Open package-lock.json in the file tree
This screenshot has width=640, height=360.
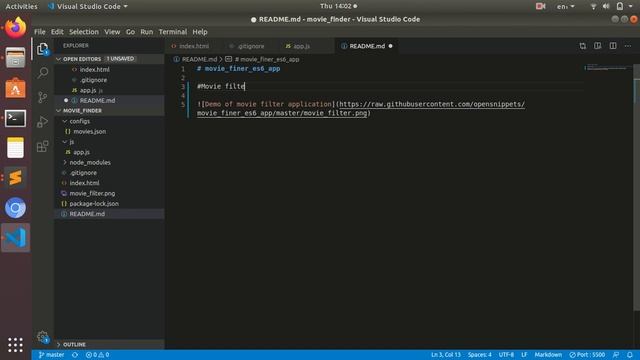pyautogui.click(x=94, y=203)
